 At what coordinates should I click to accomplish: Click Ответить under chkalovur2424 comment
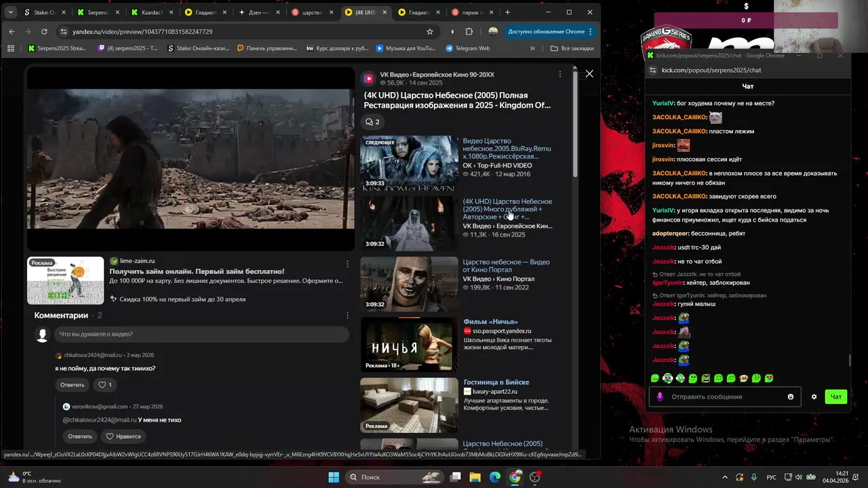(x=73, y=385)
